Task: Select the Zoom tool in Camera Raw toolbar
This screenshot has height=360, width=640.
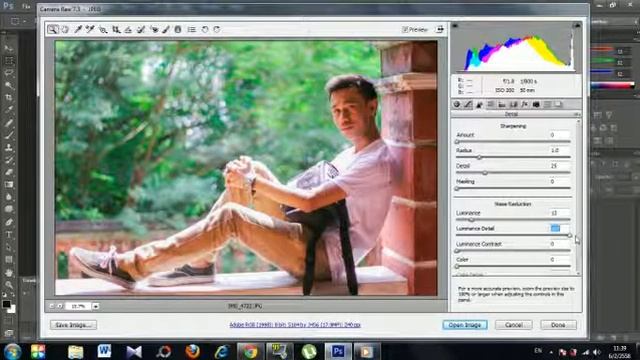Action: coord(52,29)
